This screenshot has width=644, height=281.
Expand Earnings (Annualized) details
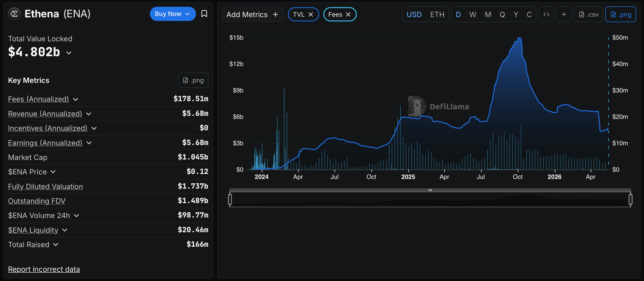tap(89, 143)
